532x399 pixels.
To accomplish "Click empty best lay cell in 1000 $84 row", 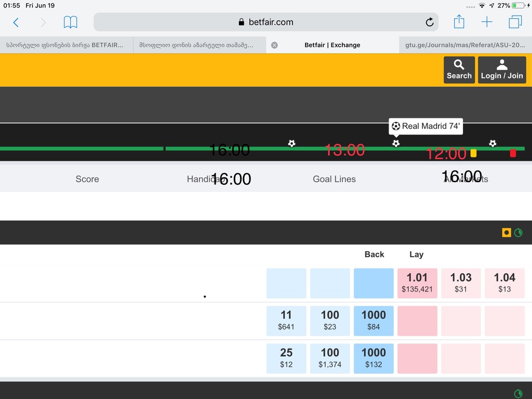I will [417, 321].
